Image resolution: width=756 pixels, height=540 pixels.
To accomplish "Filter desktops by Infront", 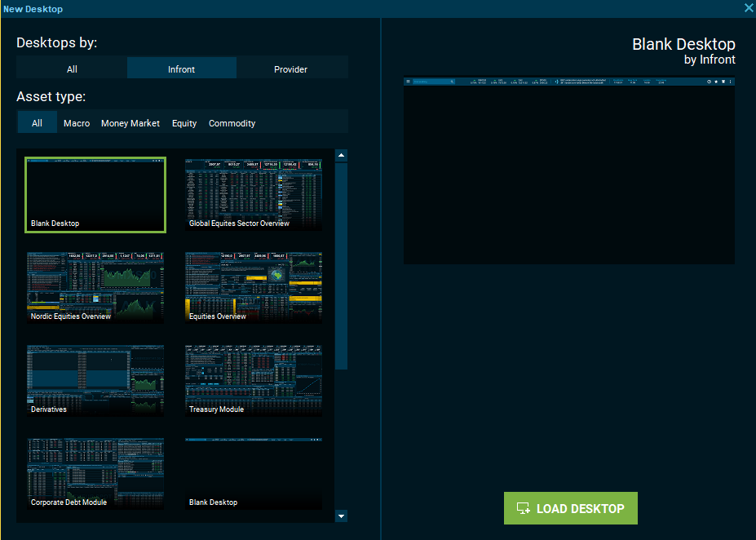I will tap(181, 69).
